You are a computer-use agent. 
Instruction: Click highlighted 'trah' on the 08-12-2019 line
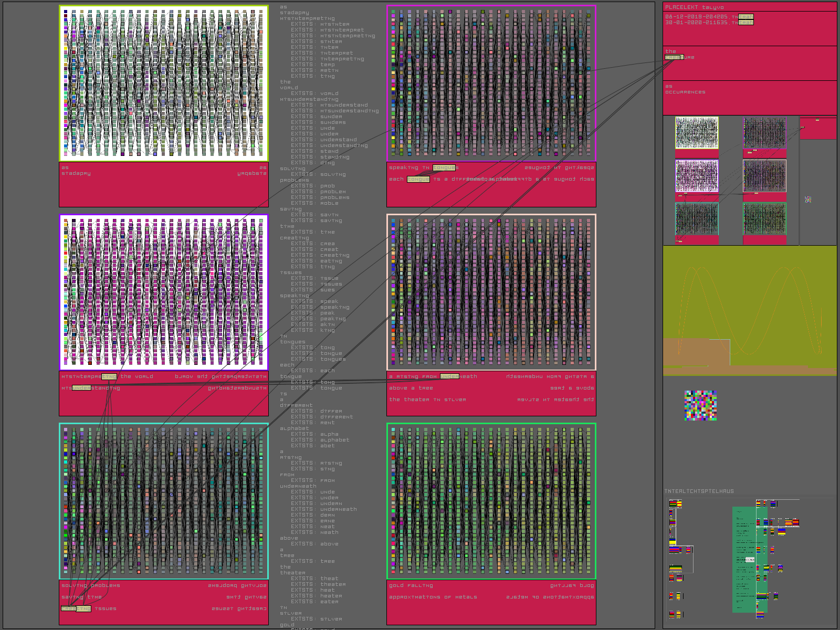[746, 17]
